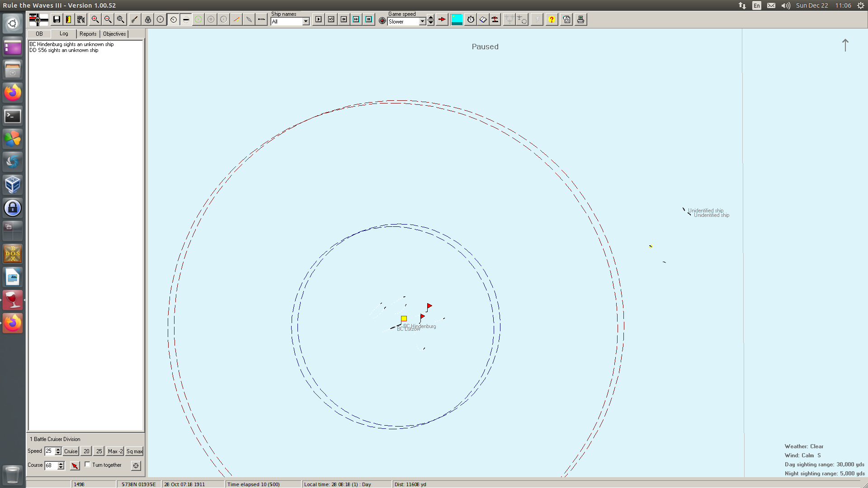
Task: Open the Terminal from the dock
Action: 13,116
